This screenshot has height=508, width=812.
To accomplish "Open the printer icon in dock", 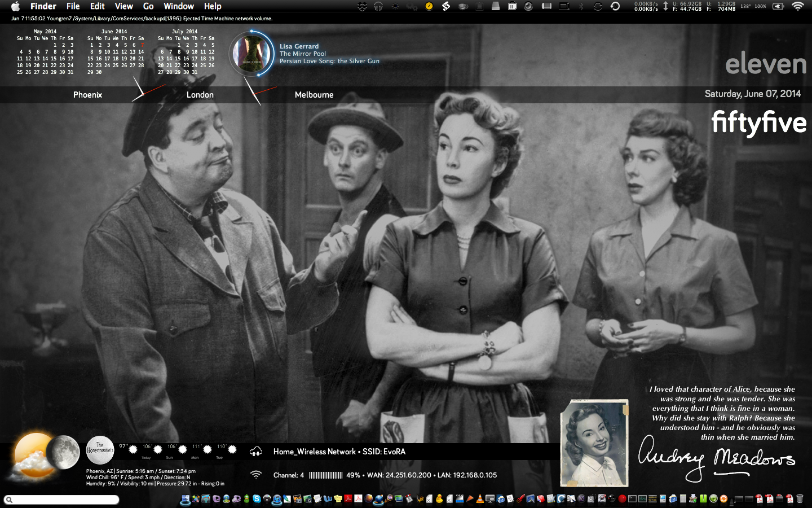I will coord(693,499).
